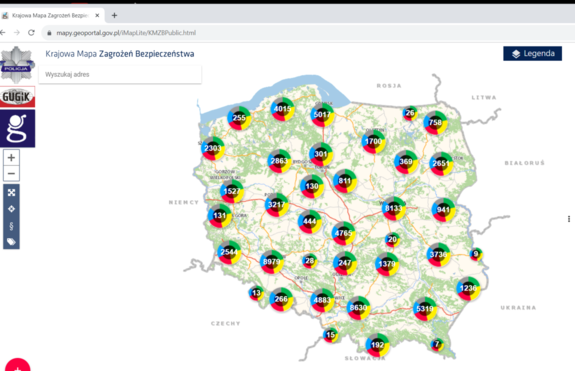This screenshot has height=371, width=575.
Task: Open the regulations paragraph symbol icon
Action: click(11, 225)
